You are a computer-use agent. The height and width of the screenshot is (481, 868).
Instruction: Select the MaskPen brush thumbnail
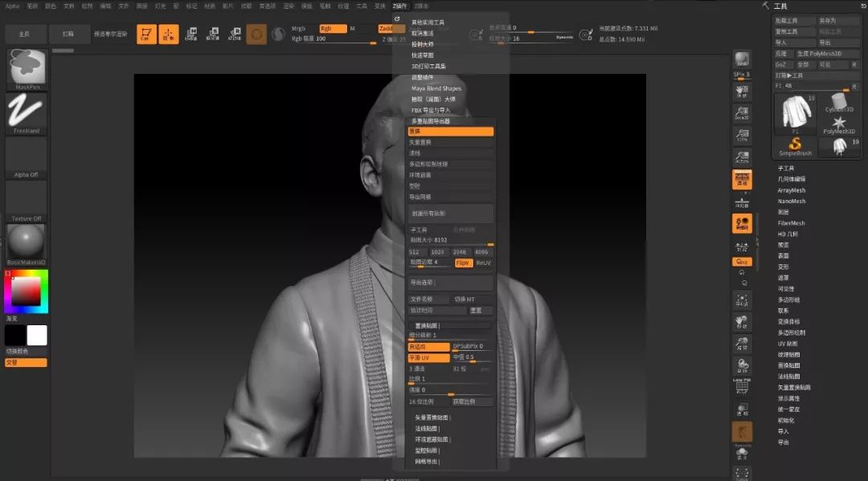(26, 68)
